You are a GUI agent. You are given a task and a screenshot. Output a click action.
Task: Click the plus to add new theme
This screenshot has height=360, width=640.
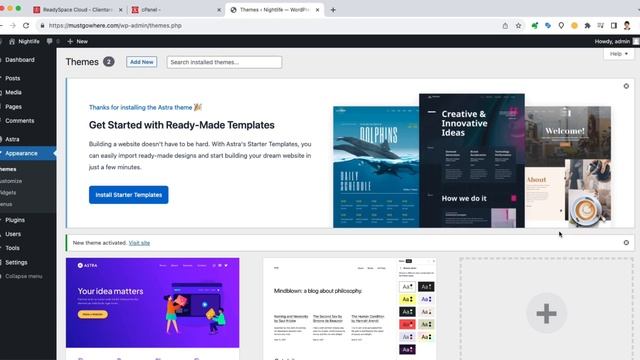pyautogui.click(x=547, y=313)
